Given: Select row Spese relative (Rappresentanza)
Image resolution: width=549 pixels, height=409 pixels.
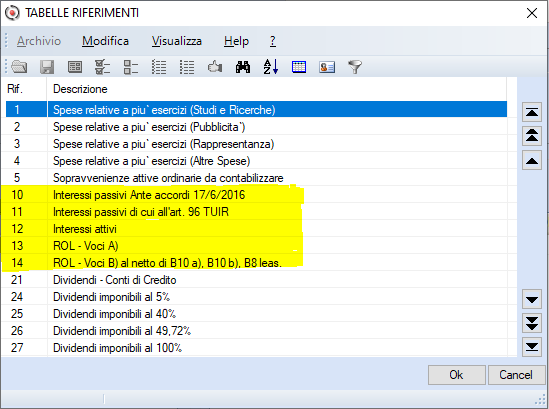Looking at the screenshot, I should click(256, 144).
